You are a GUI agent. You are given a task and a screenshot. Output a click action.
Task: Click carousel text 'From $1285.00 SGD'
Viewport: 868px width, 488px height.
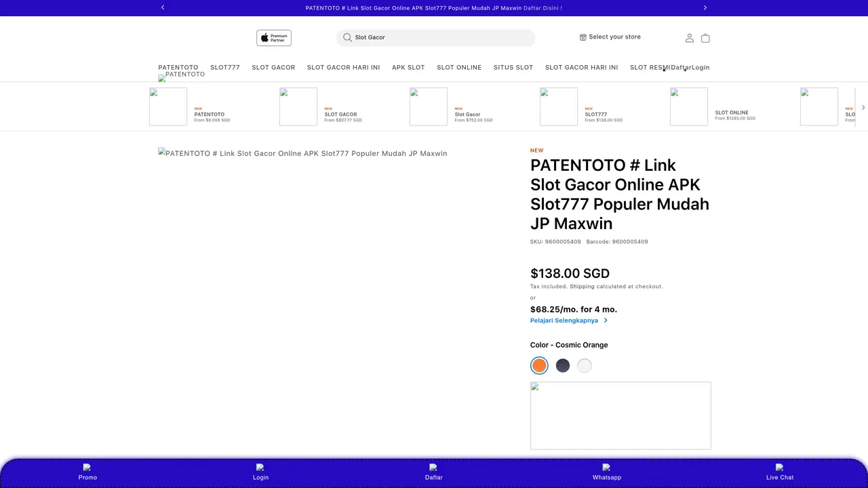pos(735,119)
